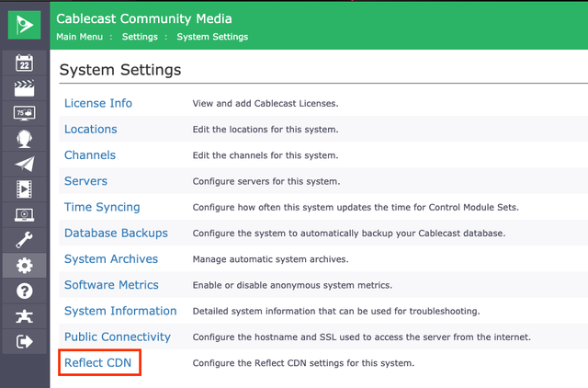
Task: Open the headset operator icon
Action: [25, 139]
